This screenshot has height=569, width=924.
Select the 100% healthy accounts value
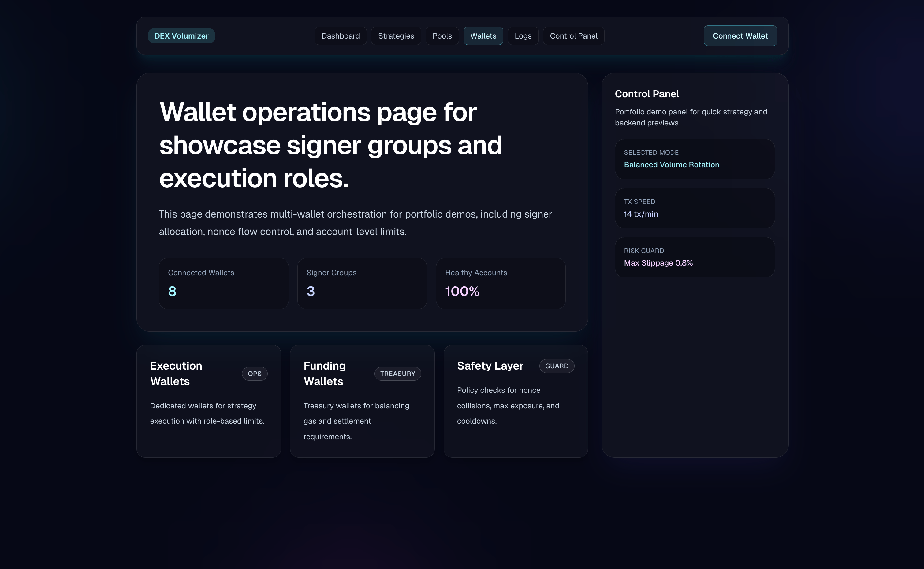[462, 291]
